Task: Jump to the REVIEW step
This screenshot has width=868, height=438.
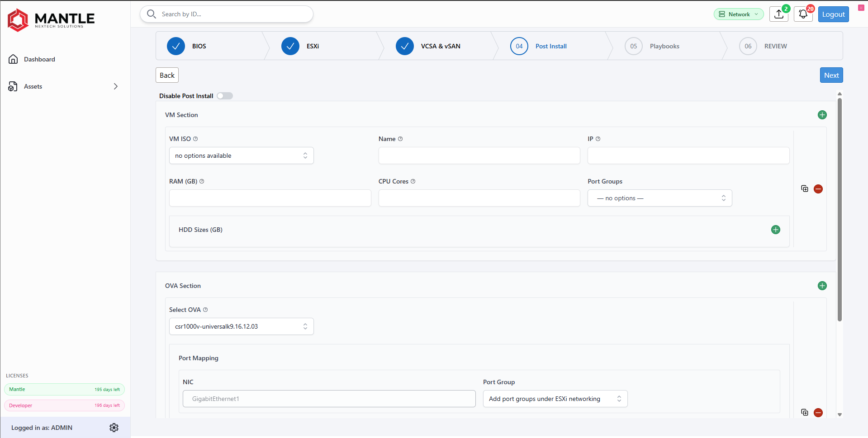Action: (x=776, y=46)
